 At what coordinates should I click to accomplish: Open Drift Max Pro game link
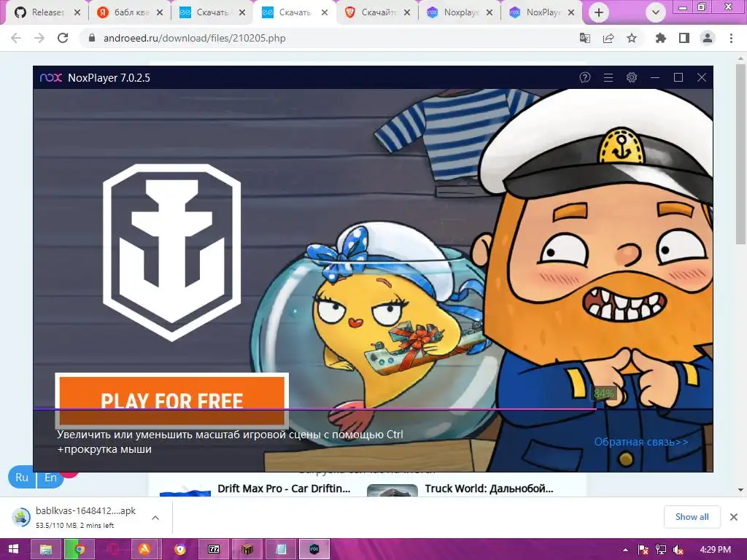[x=284, y=489]
